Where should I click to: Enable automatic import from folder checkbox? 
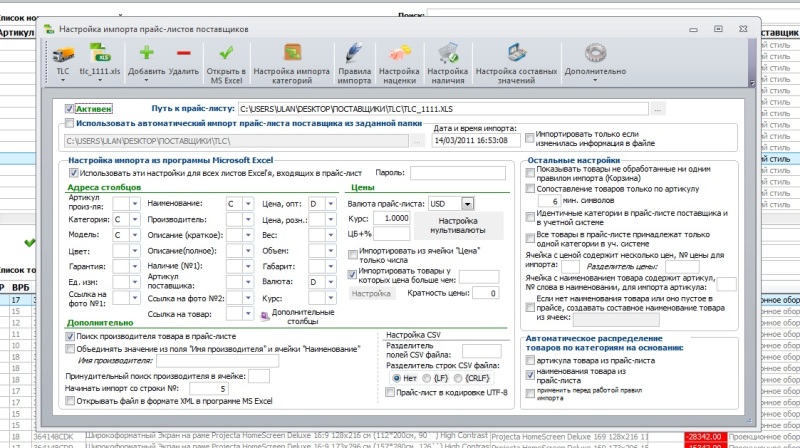tap(69, 123)
